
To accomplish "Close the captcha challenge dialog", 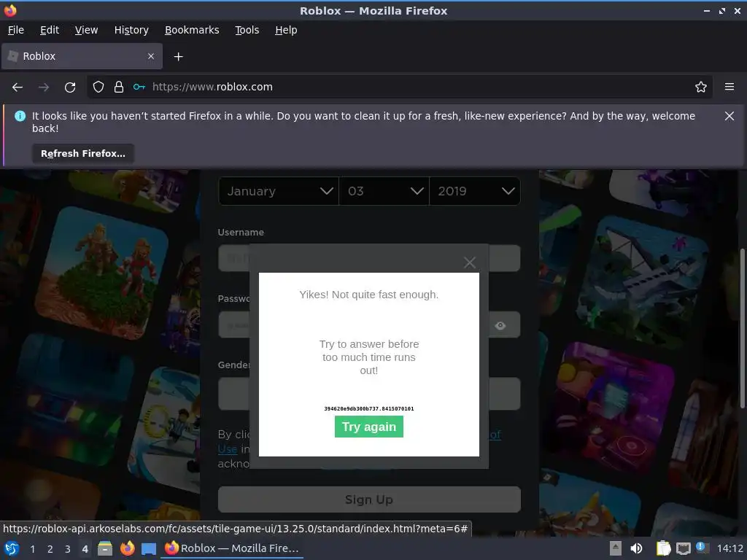I will (470, 262).
